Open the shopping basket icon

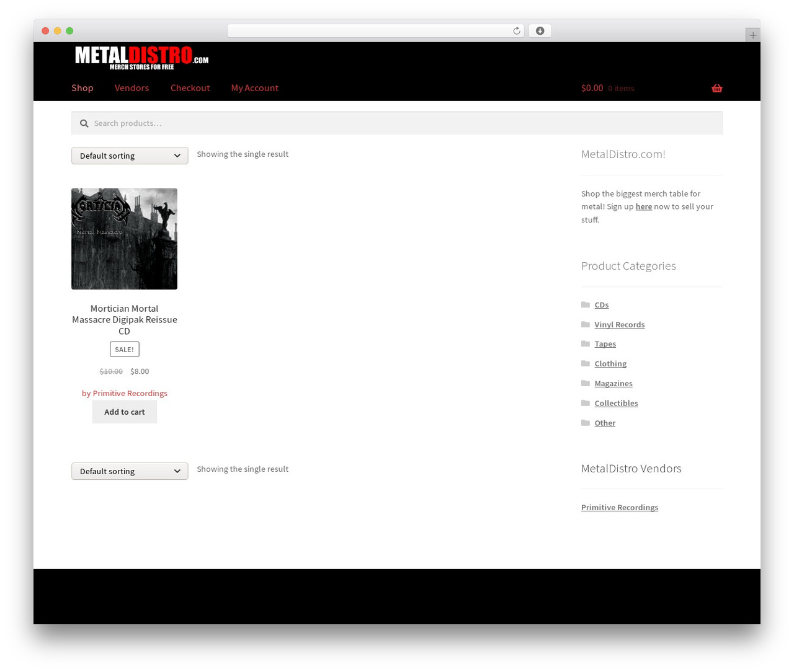click(717, 88)
